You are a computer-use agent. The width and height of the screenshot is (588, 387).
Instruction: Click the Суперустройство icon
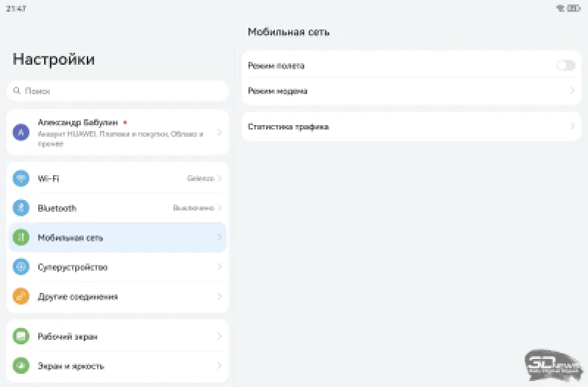click(21, 267)
